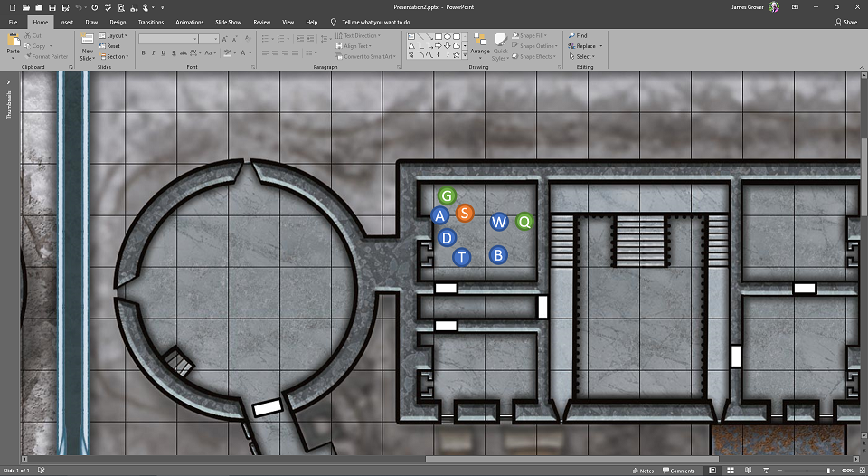868x476 pixels.
Task: Open the Arrange objects menu
Action: (x=479, y=43)
